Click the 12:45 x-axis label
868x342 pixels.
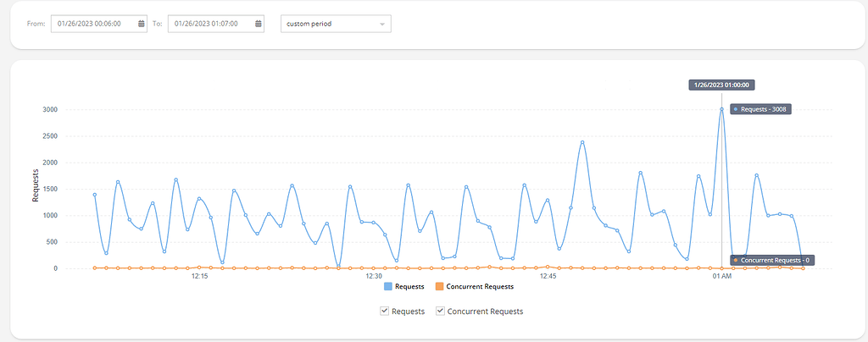click(548, 276)
